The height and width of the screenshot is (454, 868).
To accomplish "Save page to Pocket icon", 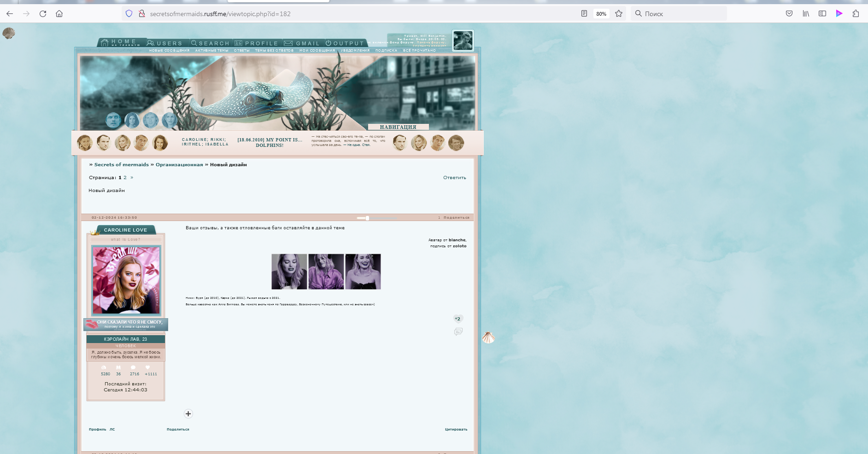I will pyautogui.click(x=789, y=14).
